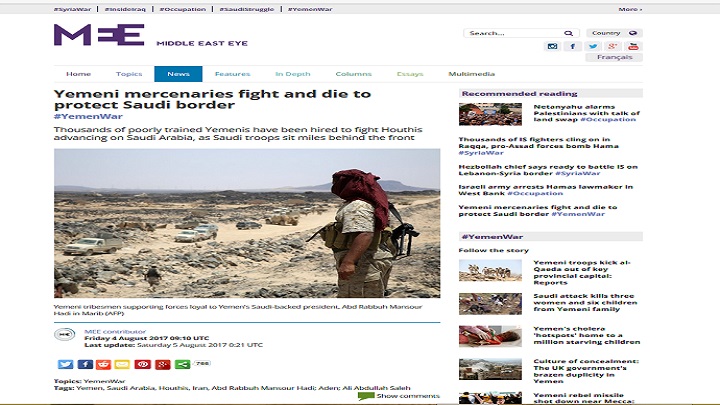Image resolution: width=720 pixels, height=405 pixels.
Task: Share article via Reddit icon
Action: [x=103, y=364]
